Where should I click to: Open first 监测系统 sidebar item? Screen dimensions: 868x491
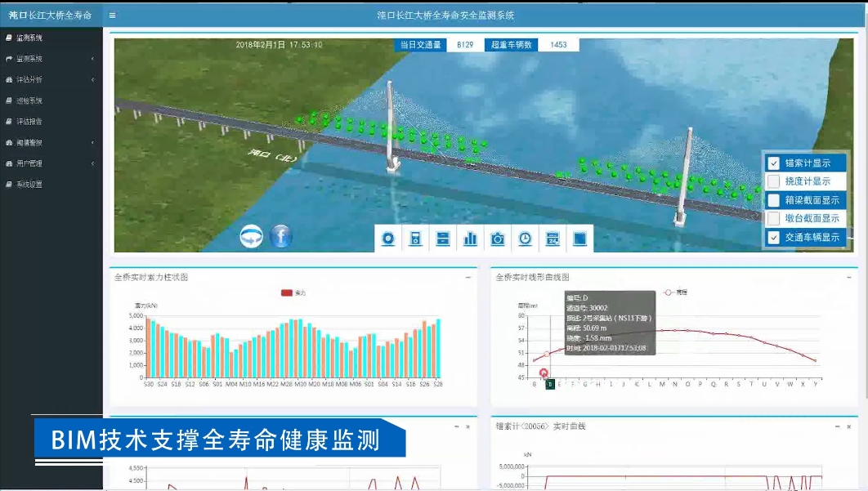51,38
